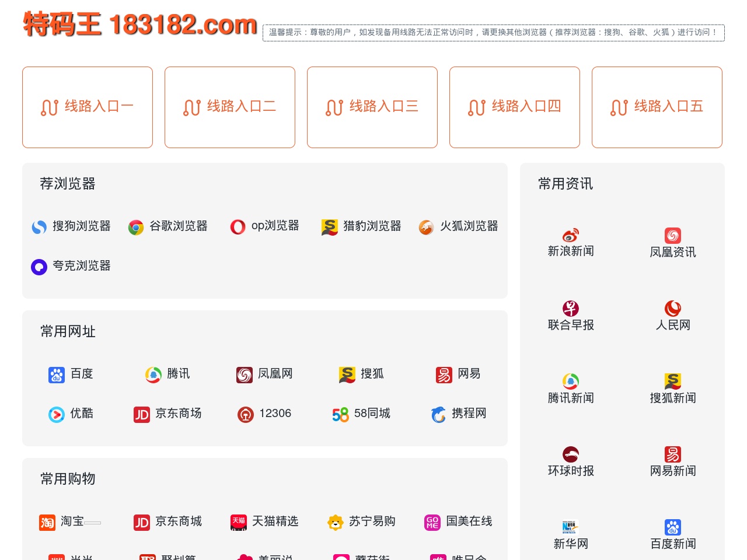Click the 12306 railway icon
Image resolution: width=747 pixels, height=560 pixels.
coord(246,414)
